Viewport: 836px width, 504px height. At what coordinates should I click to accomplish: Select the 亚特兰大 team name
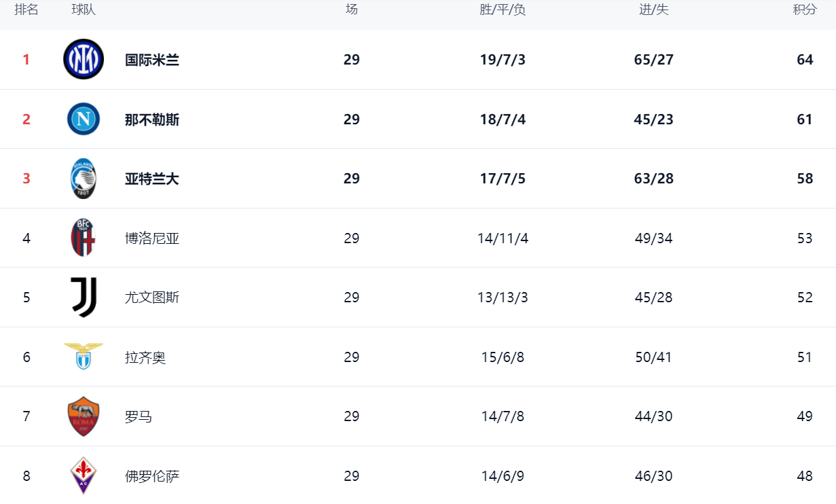point(152,179)
